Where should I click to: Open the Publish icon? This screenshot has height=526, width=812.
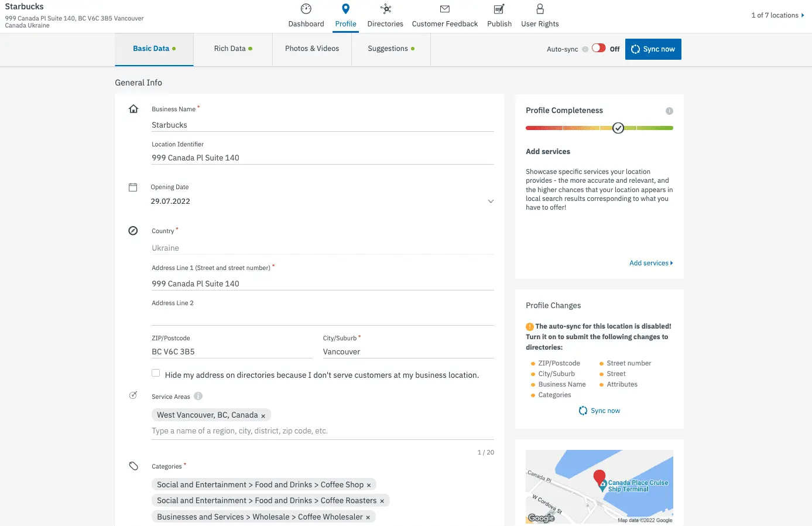(499, 9)
